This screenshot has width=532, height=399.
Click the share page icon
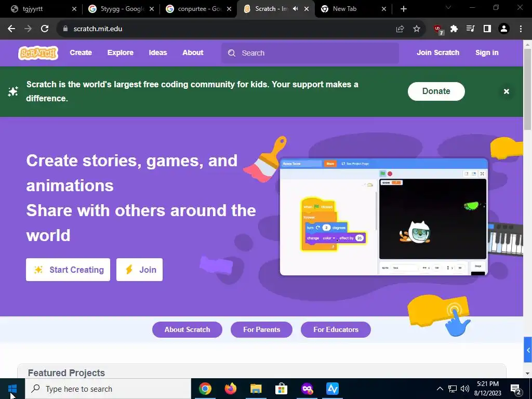coord(400,29)
